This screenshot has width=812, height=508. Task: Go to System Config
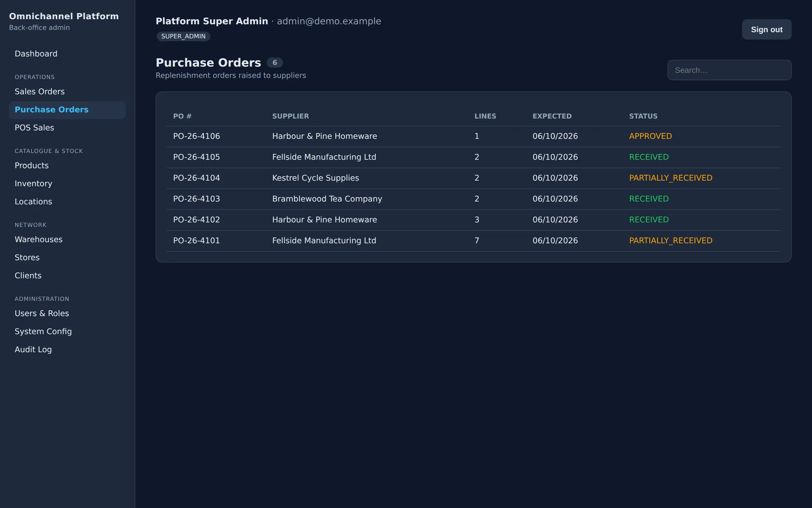point(67,331)
